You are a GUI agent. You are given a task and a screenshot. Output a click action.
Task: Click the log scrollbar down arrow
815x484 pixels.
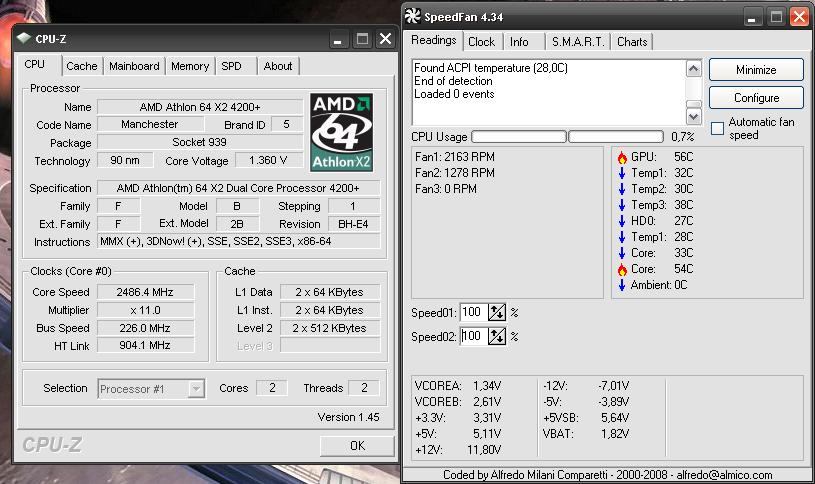click(694, 116)
